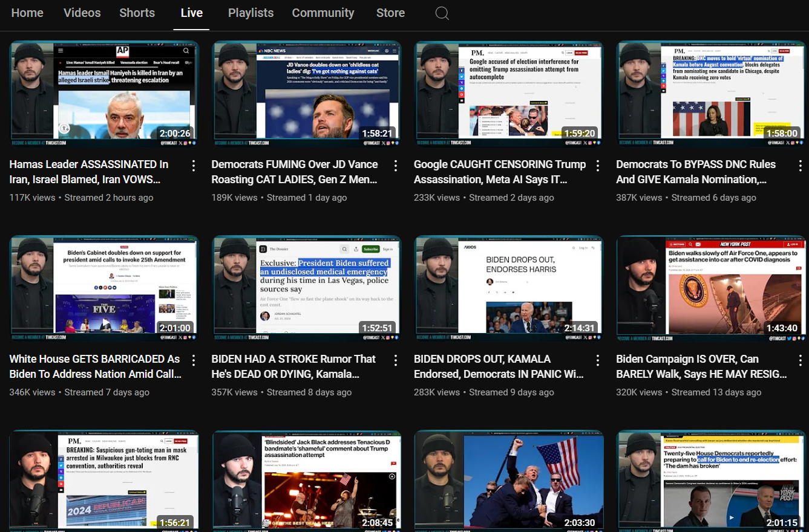Play the House Democrats re-election thumbnail
This screenshot has width=809, height=532.
point(710,481)
